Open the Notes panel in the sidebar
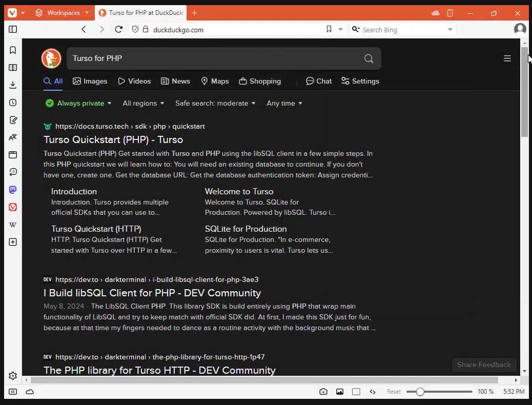 click(x=12, y=120)
